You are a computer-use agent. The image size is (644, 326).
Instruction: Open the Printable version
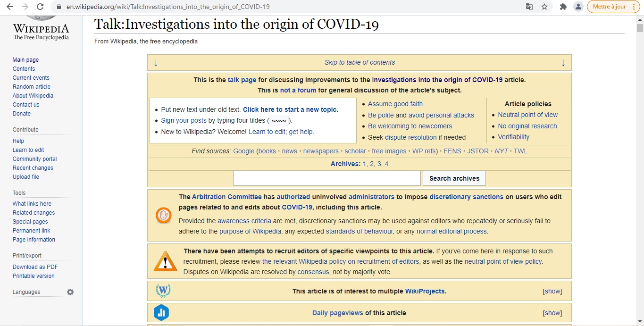click(33, 276)
